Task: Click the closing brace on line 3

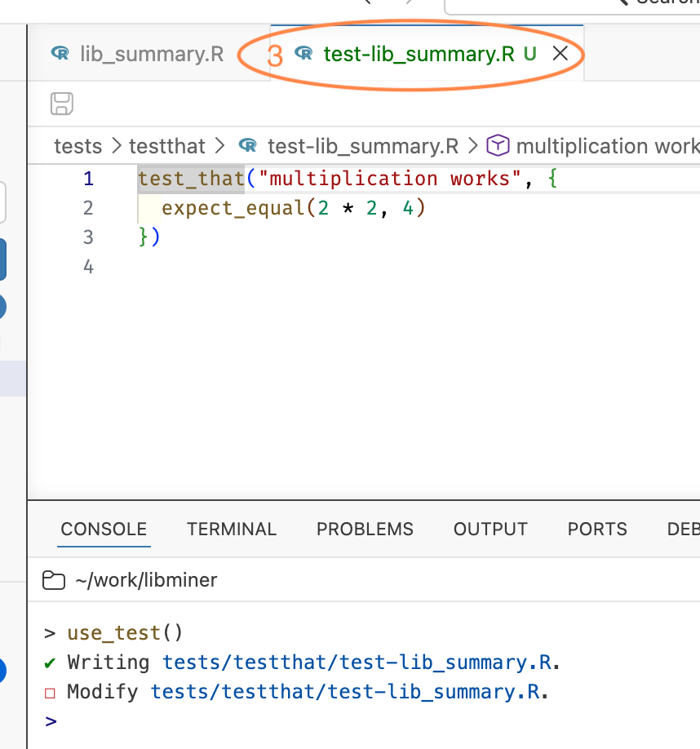Action: tap(144, 237)
